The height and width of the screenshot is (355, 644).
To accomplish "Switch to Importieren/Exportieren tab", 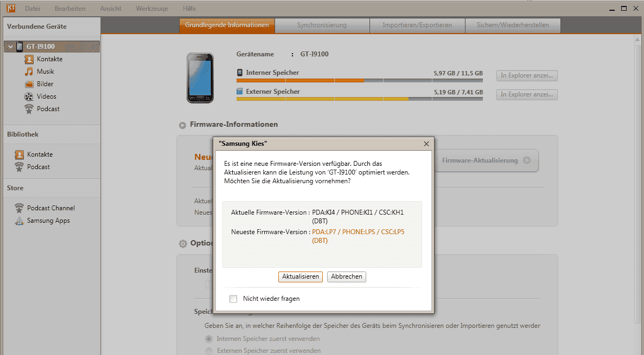I will coord(417,25).
